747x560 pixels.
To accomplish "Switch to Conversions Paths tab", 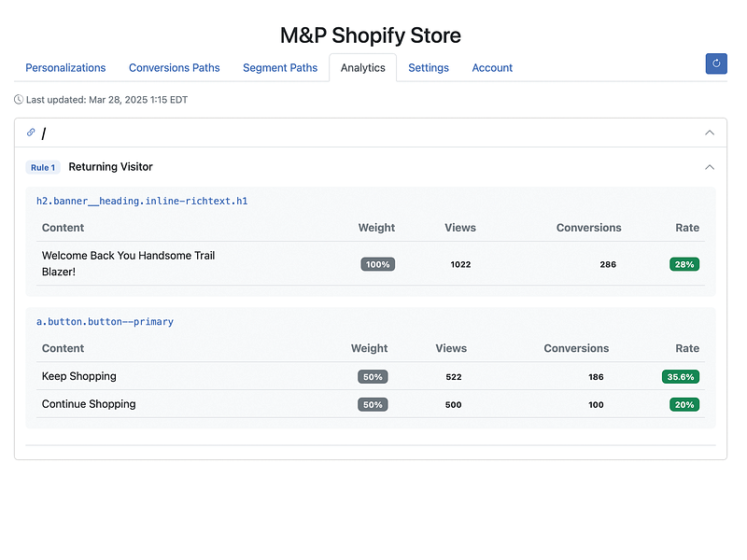I will (x=175, y=67).
